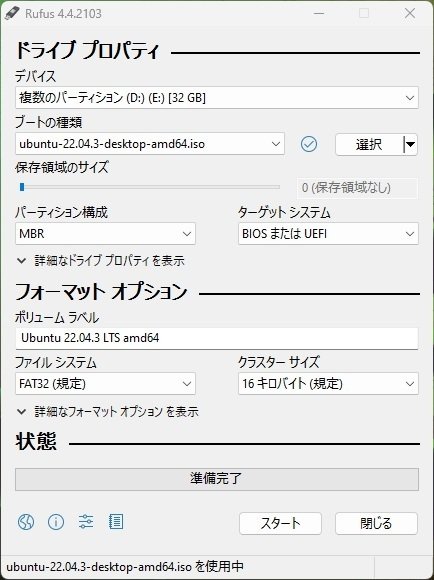Click the ファイル システム label
The height and width of the screenshot is (580, 434).
(56, 362)
